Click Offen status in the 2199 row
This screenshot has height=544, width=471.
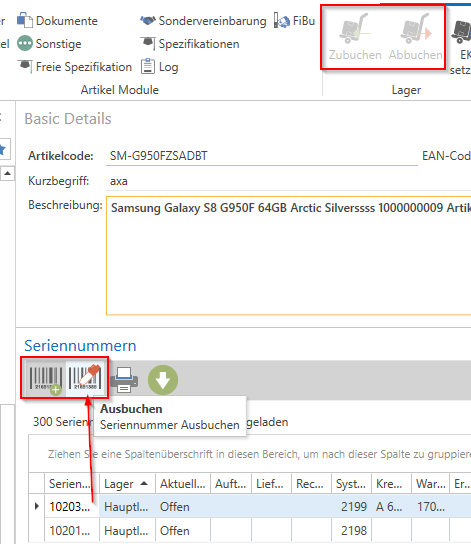click(183, 507)
